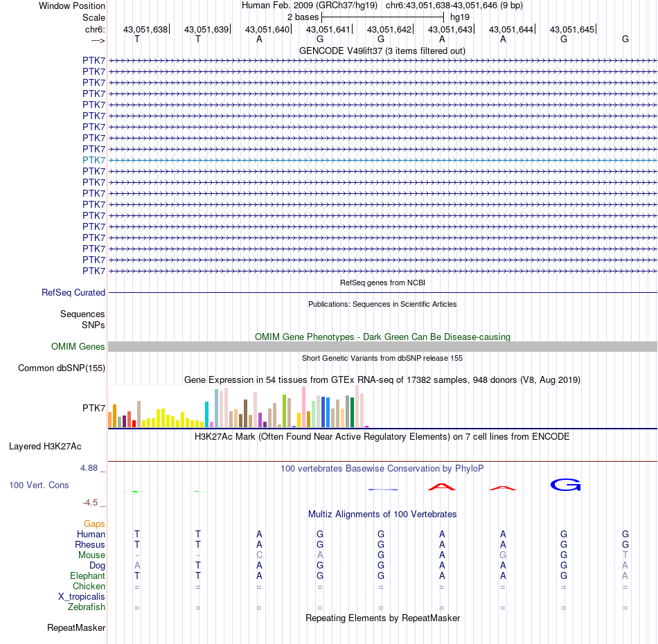Screen dimensions: 658x644
Task: Click the PTK7 label beside the GTEx bar chart
Action: tap(94, 408)
